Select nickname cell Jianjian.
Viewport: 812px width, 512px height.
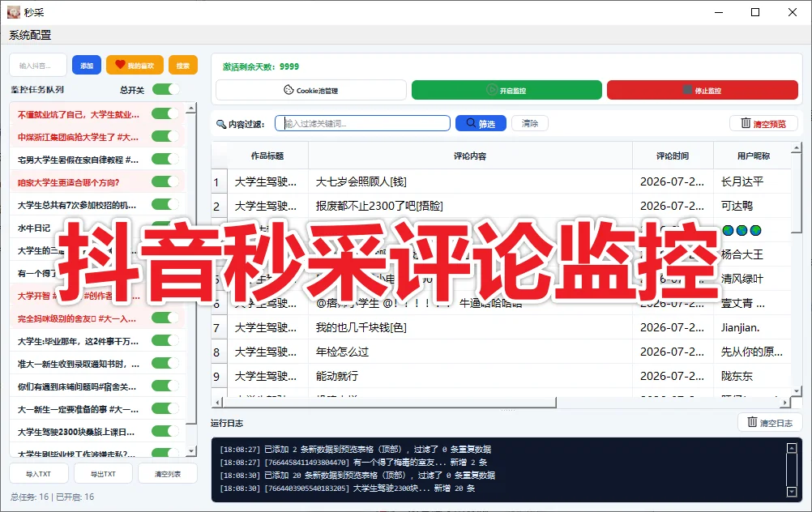click(753, 328)
